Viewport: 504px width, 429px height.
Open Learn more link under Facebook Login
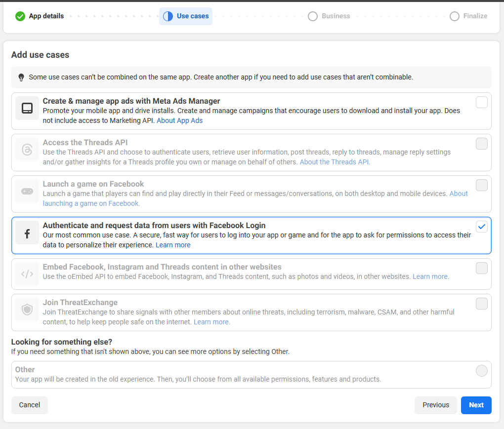[x=173, y=245]
